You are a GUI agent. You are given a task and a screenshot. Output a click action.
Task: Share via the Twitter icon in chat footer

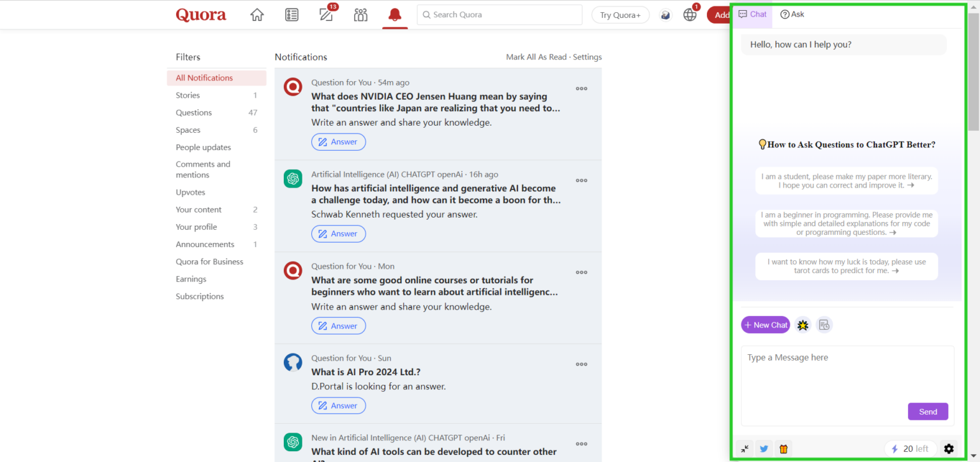coord(764,449)
